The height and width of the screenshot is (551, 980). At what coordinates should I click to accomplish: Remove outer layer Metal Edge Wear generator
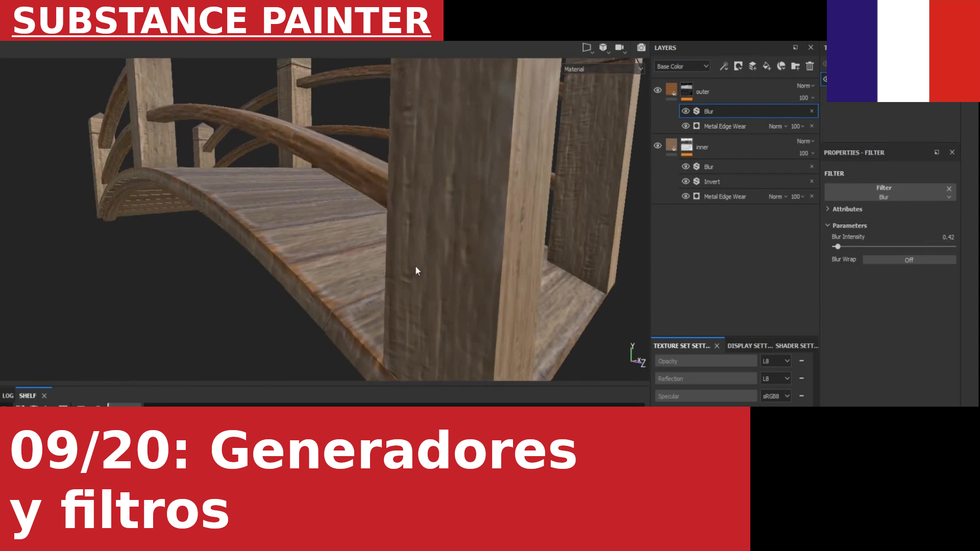click(812, 126)
